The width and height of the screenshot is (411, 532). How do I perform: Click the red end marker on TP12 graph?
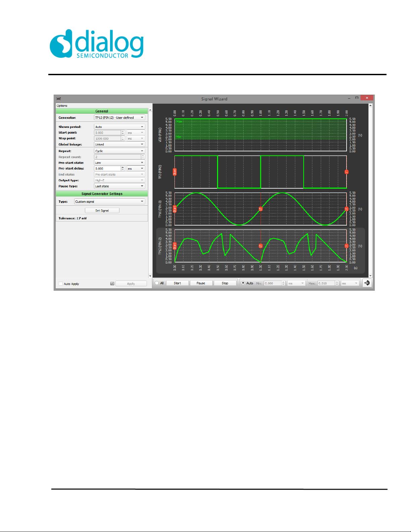(x=347, y=246)
